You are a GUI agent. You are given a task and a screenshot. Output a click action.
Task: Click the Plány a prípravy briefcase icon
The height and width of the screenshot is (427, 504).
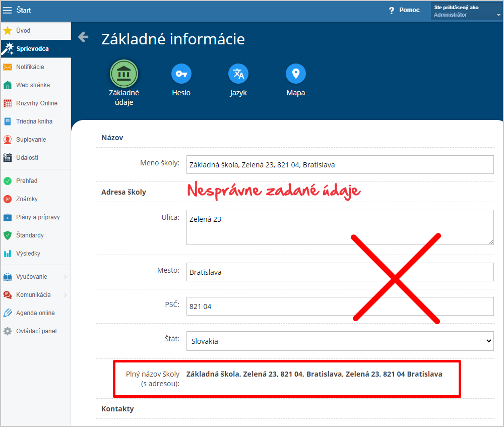click(x=8, y=217)
